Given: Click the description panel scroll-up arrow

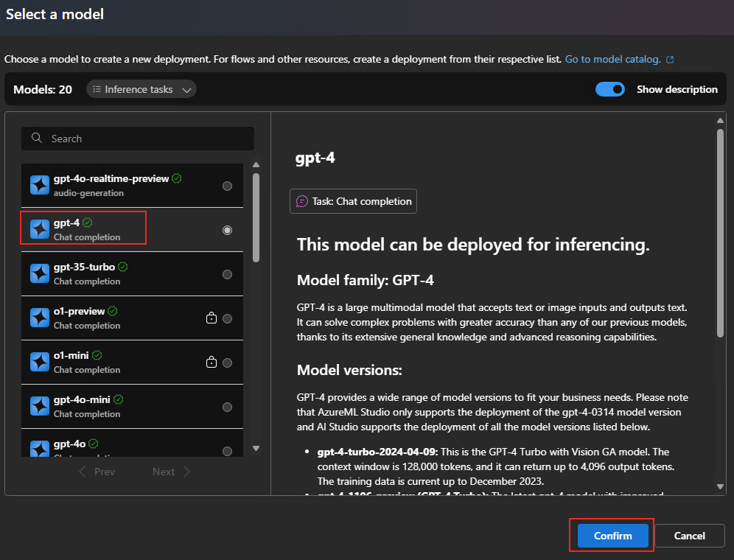Looking at the screenshot, I should 721,120.
